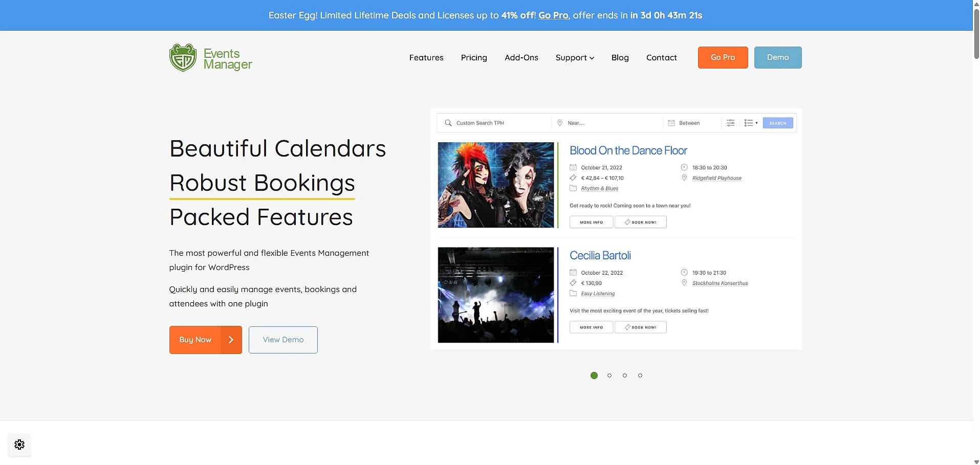
Task: Open the Add-Ons page
Action: (x=521, y=57)
